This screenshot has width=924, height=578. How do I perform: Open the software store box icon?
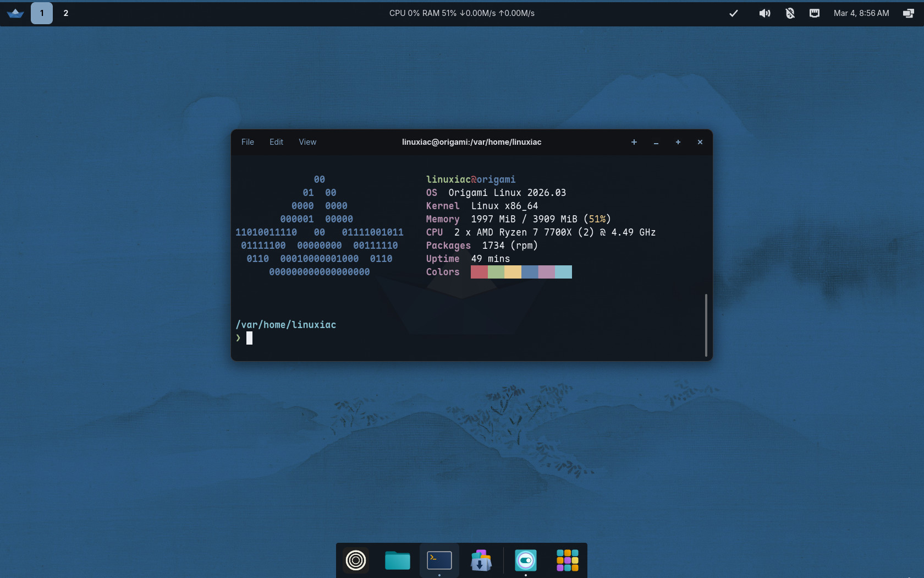pyautogui.click(x=481, y=560)
